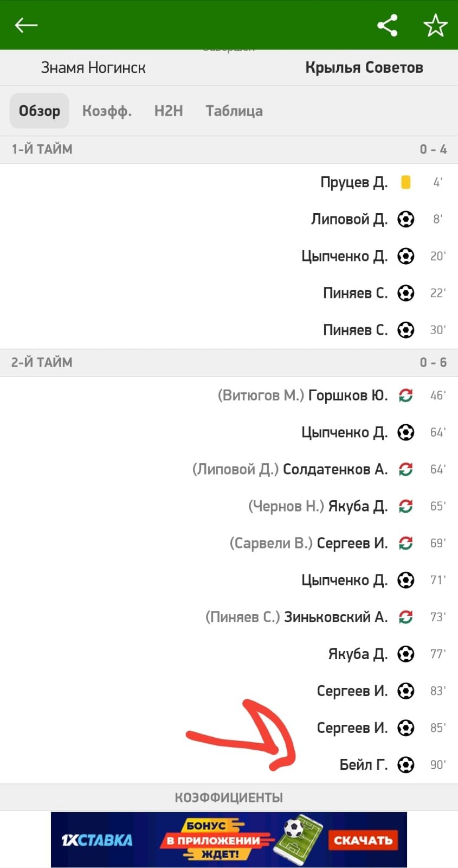Tap the back arrow icon
458x868 pixels.
pos(26,25)
